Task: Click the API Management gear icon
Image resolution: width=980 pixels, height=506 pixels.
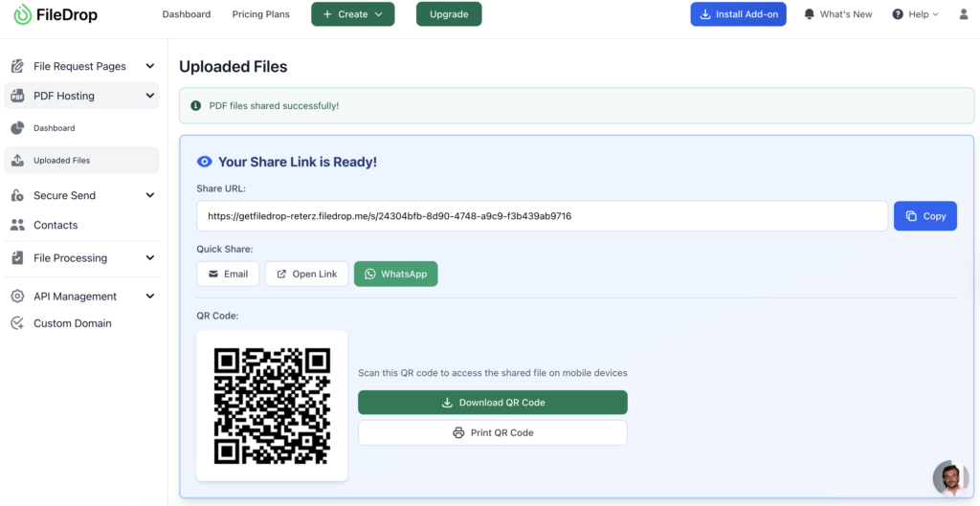Action: (17, 297)
